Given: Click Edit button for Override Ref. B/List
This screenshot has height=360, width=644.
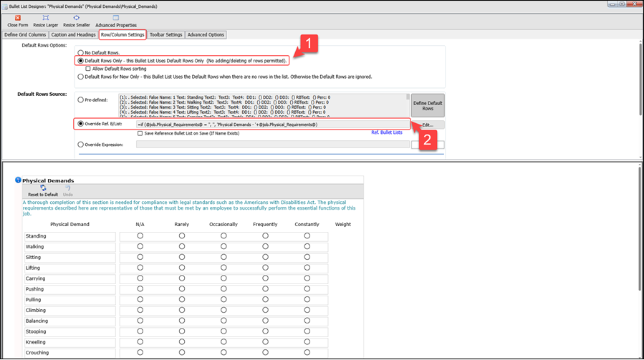Looking at the screenshot, I should pyautogui.click(x=428, y=125).
